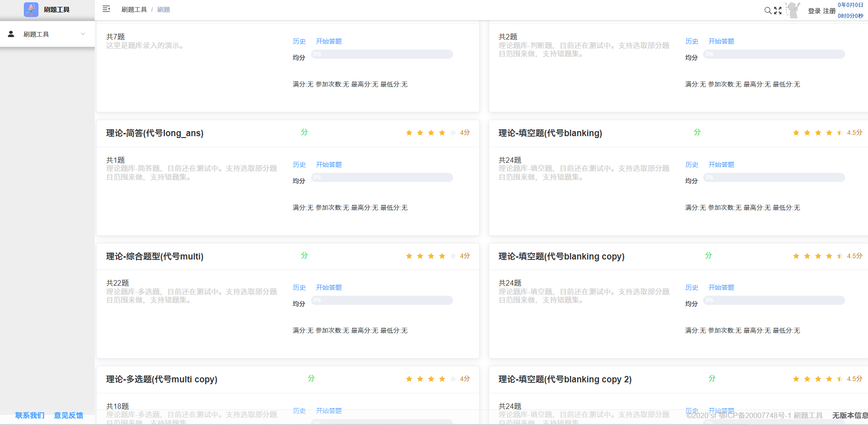Click the 共18题 question count text
Image resolution: width=868 pixels, height=425 pixels.
(x=118, y=406)
